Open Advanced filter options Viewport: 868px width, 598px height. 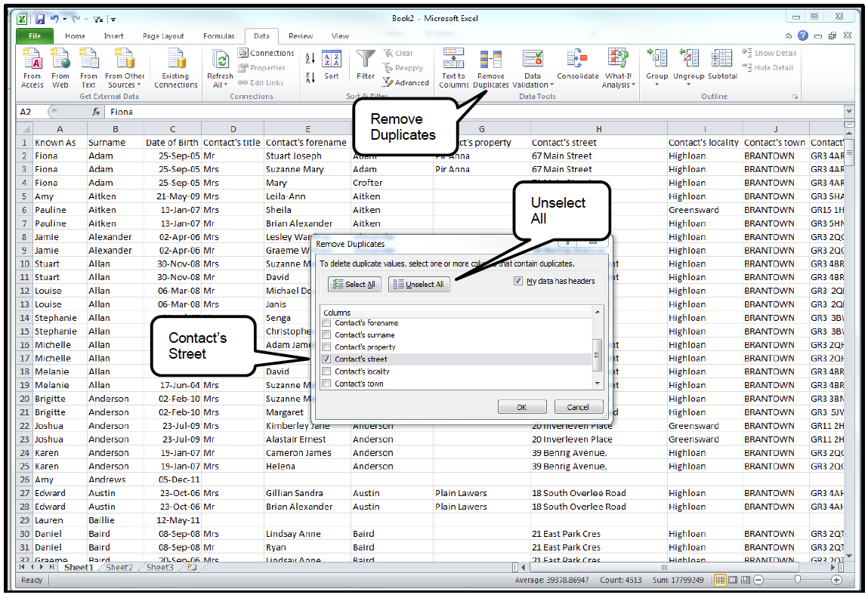click(x=405, y=82)
